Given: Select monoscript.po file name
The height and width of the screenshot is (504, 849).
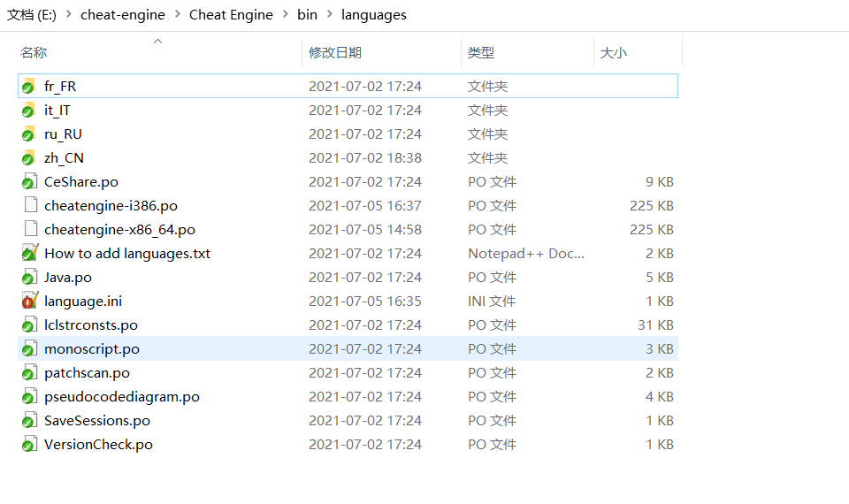Looking at the screenshot, I should 91,348.
